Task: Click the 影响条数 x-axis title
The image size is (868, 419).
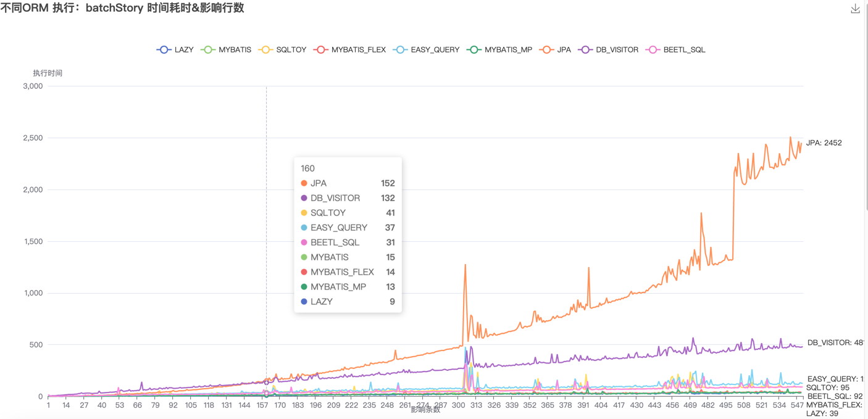Action: click(425, 410)
